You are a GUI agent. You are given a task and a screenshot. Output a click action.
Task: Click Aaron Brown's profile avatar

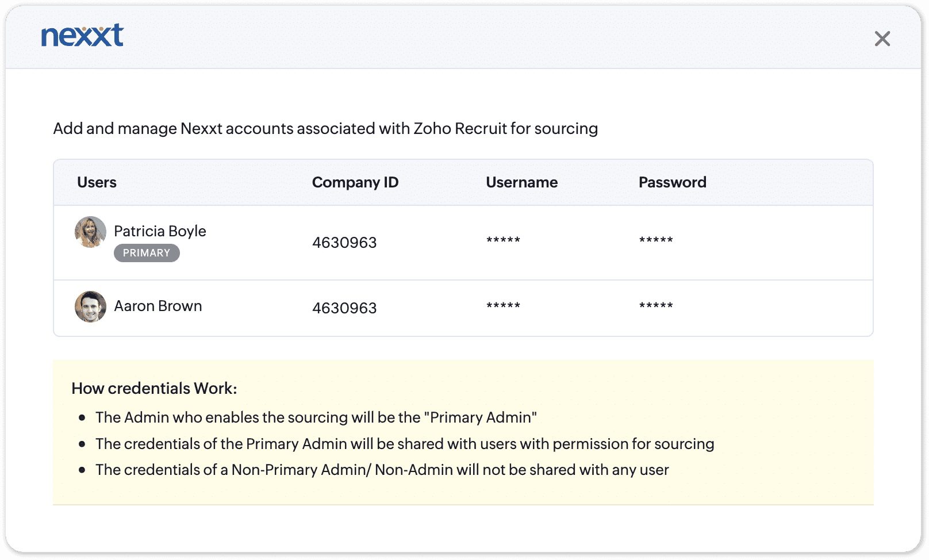90,306
